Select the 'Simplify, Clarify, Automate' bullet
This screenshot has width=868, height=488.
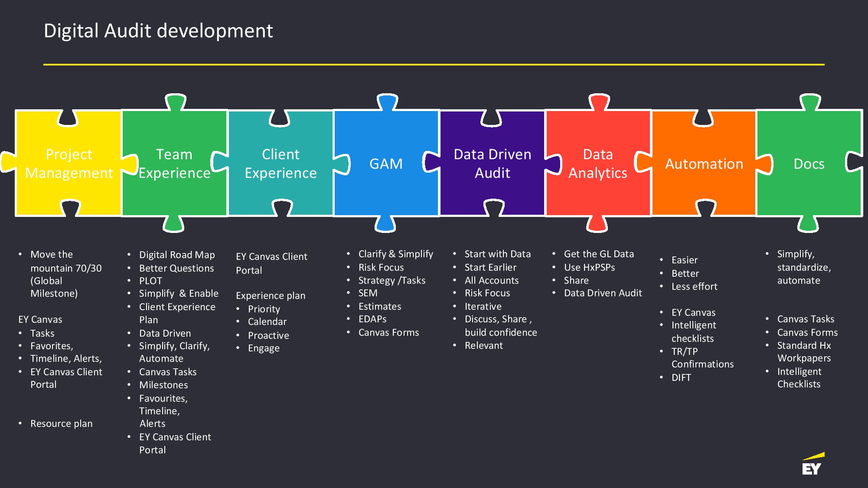pyautogui.click(x=174, y=352)
